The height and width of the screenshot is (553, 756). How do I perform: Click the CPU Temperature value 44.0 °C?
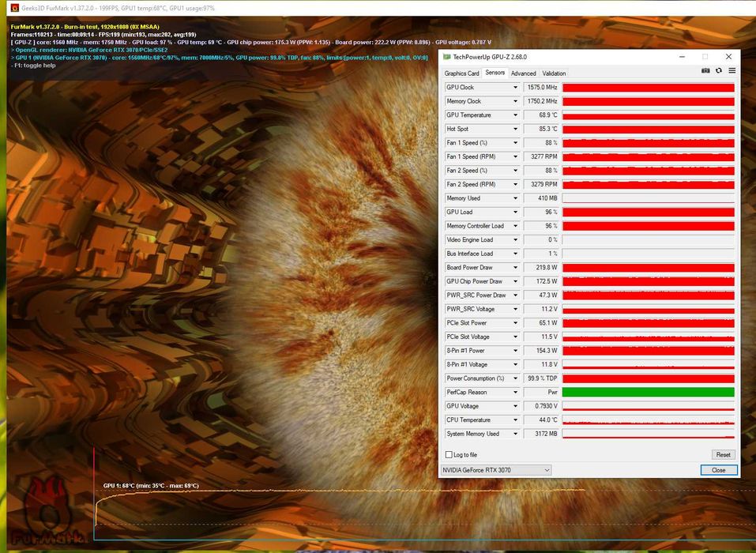(x=541, y=420)
